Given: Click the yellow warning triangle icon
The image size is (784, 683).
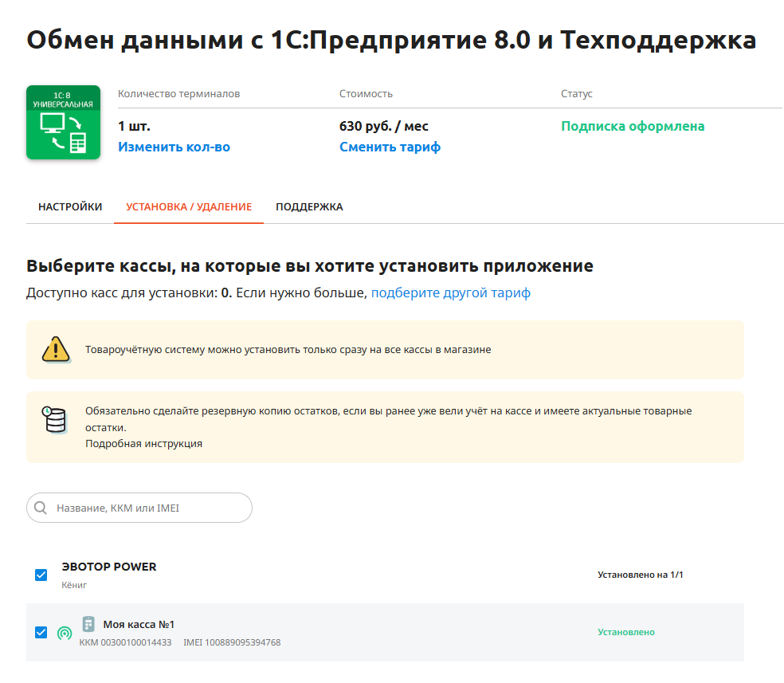Looking at the screenshot, I should coord(56,350).
